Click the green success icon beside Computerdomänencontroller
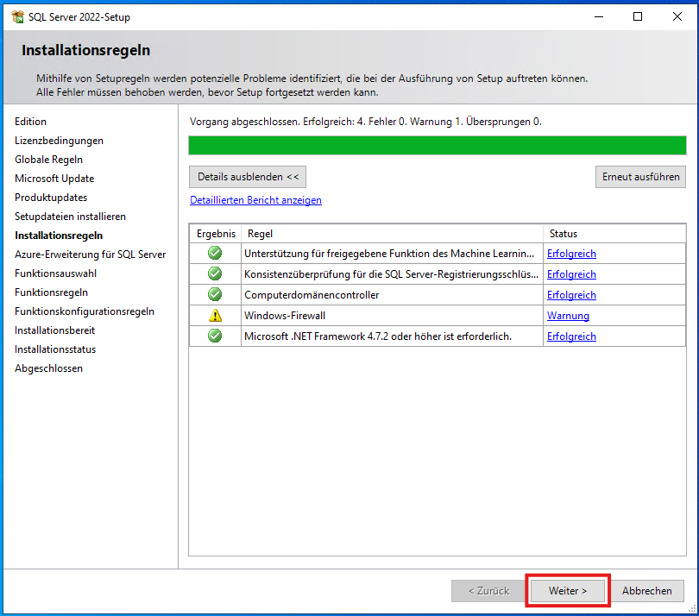 [214, 294]
